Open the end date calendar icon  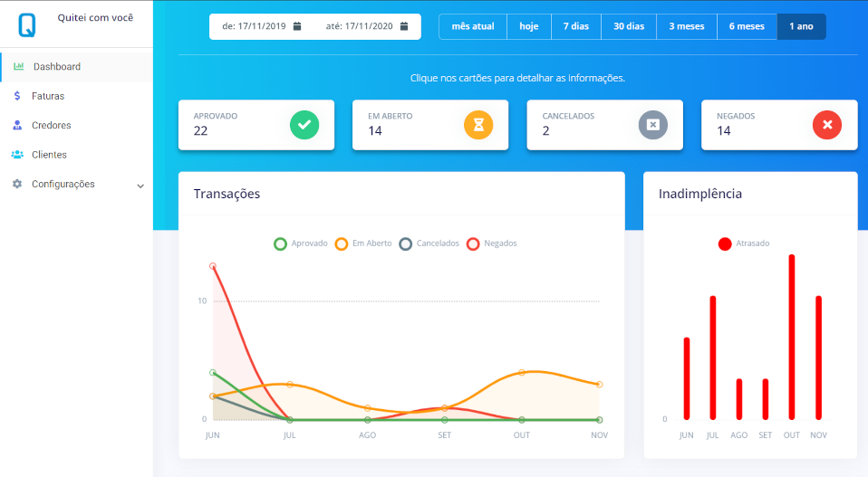click(404, 26)
